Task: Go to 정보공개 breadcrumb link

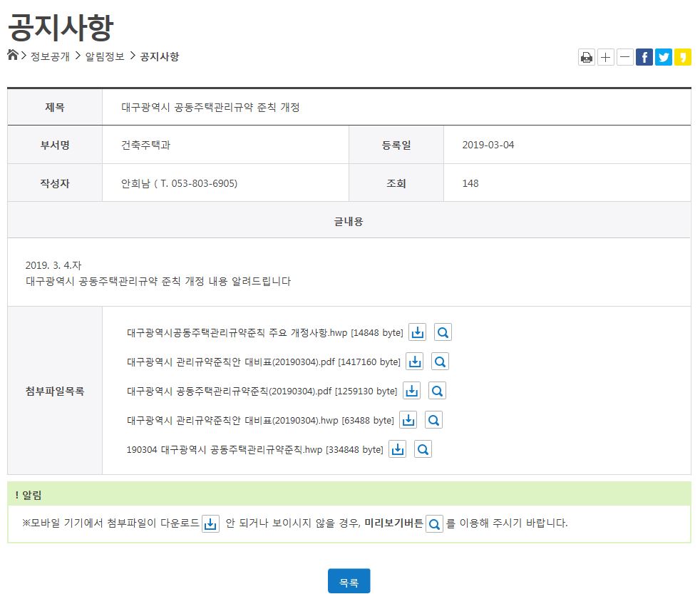Action: coord(50,56)
